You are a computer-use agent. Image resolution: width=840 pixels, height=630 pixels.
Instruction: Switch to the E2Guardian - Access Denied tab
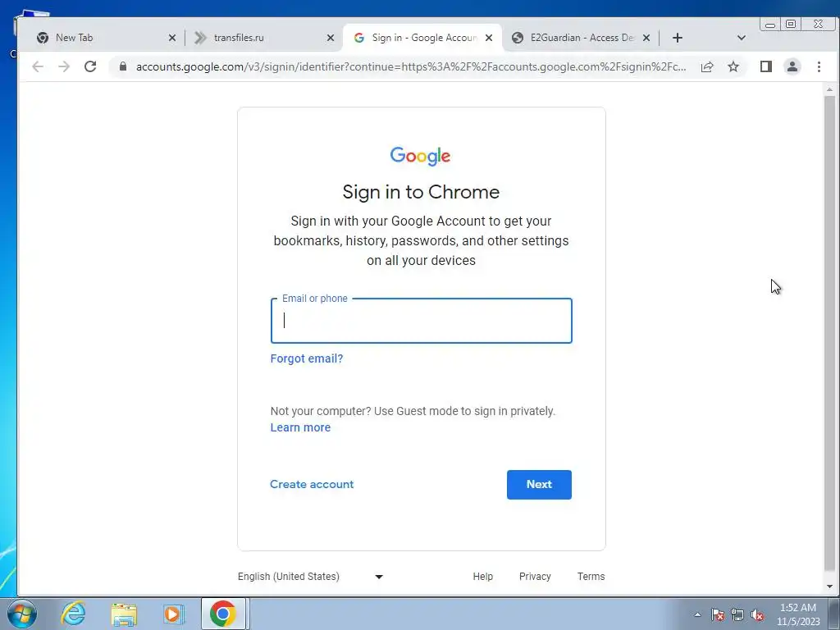pyautogui.click(x=580, y=38)
